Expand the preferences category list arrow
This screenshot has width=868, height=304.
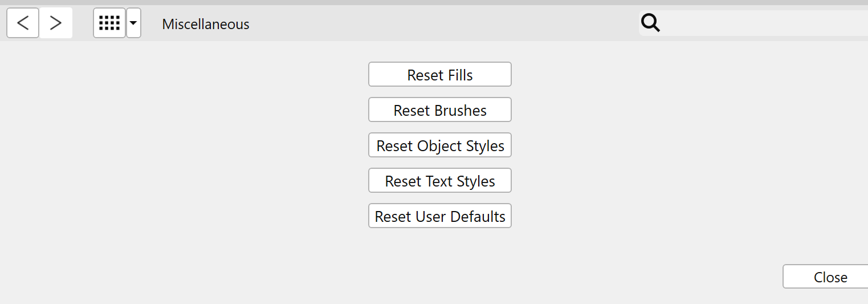[133, 23]
